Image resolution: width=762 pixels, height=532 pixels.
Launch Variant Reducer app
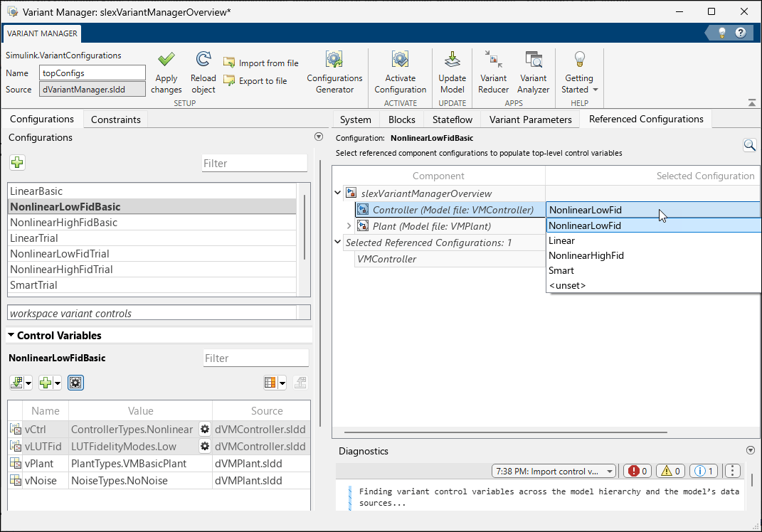[x=493, y=73]
